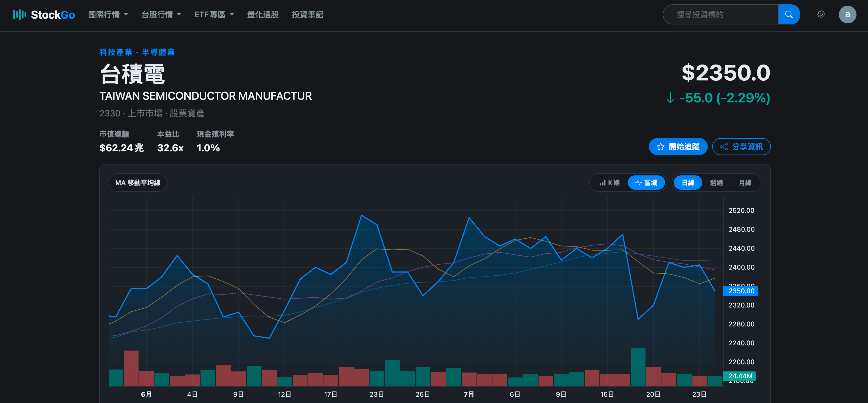Click the 32.6x 本益比 value
This screenshot has width=868, height=403.
pyautogui.click(x=171, y=148)
